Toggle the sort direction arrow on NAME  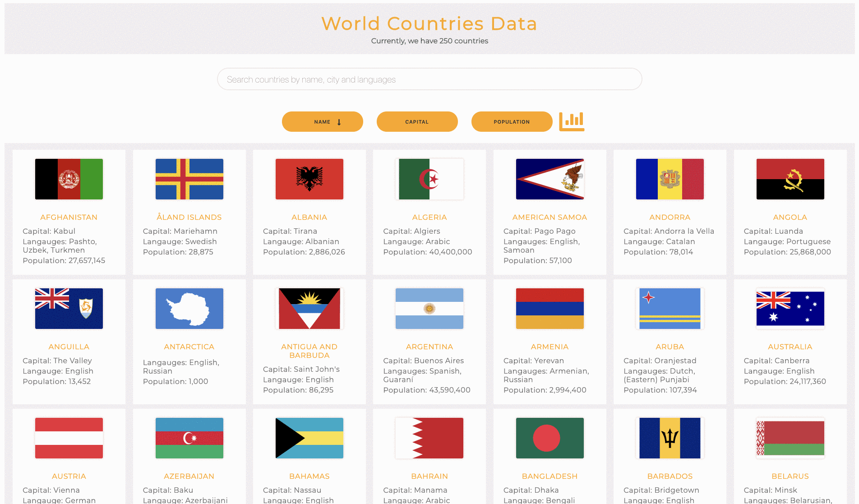[339, 121]
